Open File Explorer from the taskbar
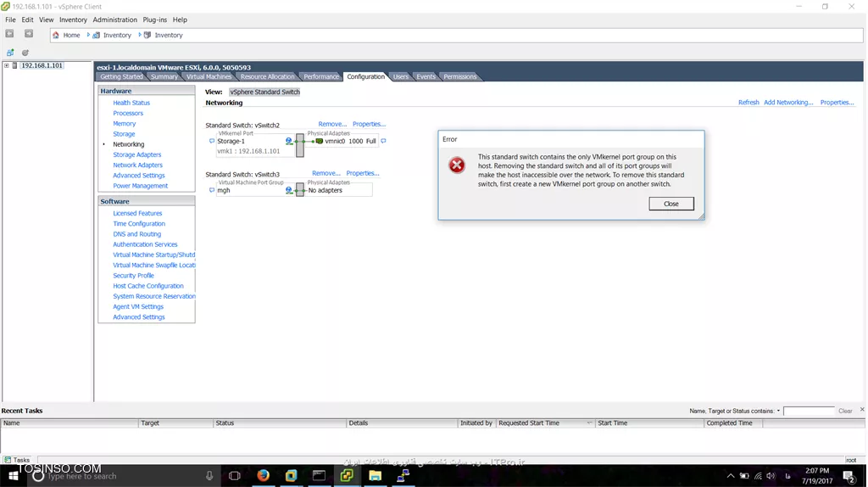The width and height of the screenshot is (868, 487). (x=375, y=475)
